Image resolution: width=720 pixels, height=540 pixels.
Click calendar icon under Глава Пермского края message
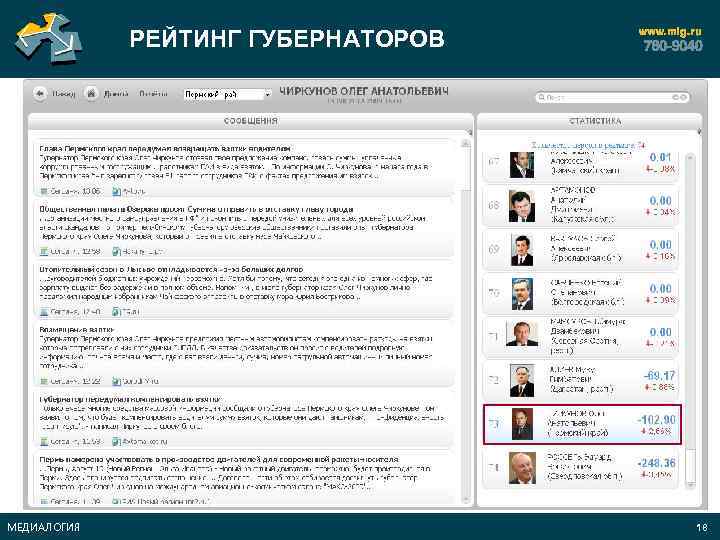click(x=44, y=191)
